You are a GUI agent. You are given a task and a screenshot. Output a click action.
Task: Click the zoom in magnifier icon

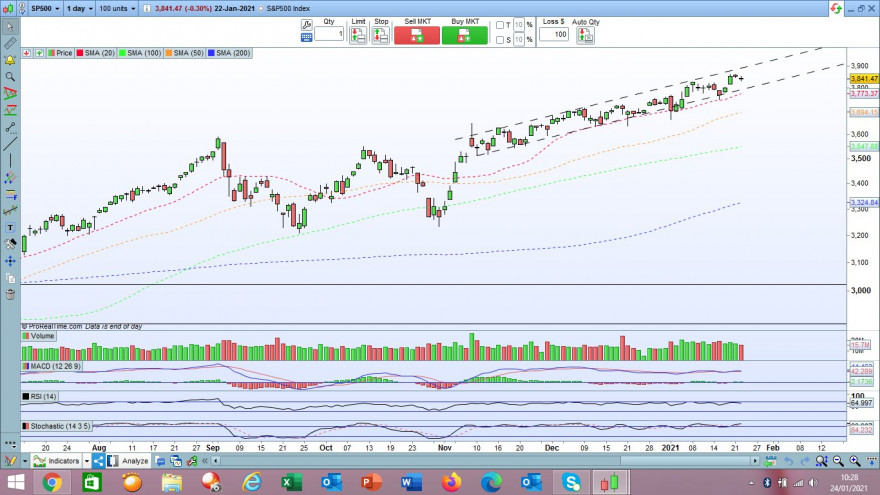click(855, 461)
